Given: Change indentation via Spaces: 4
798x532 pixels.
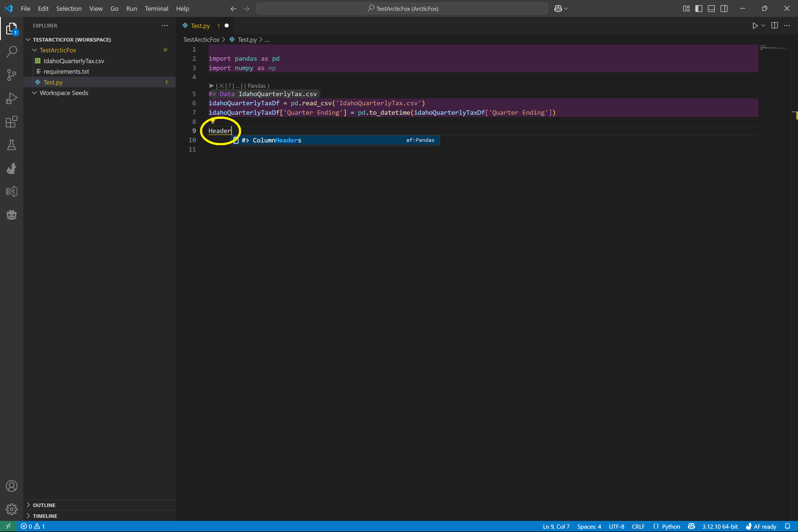Looking at the screenshot, I should click(x=589, y=526).
